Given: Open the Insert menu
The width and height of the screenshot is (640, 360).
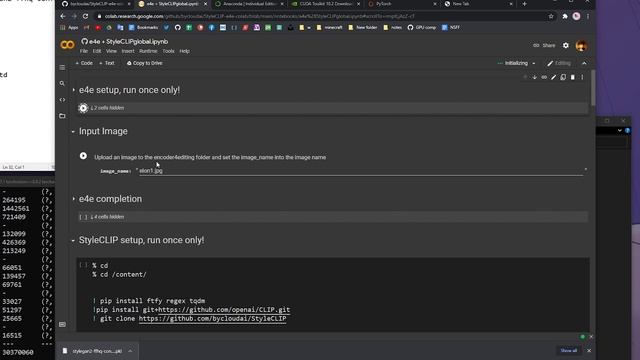Looking at the screenshot, I should (x=128, y=51).
